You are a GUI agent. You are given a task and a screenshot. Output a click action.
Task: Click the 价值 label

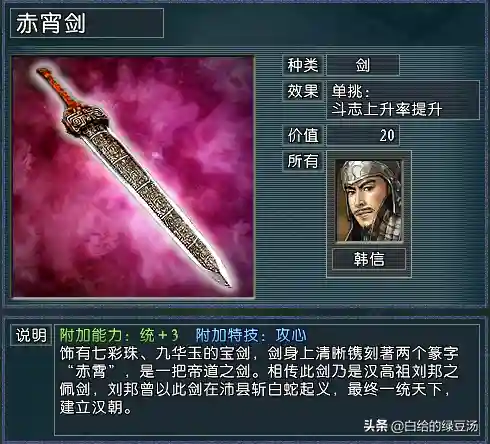coord(303,135)
